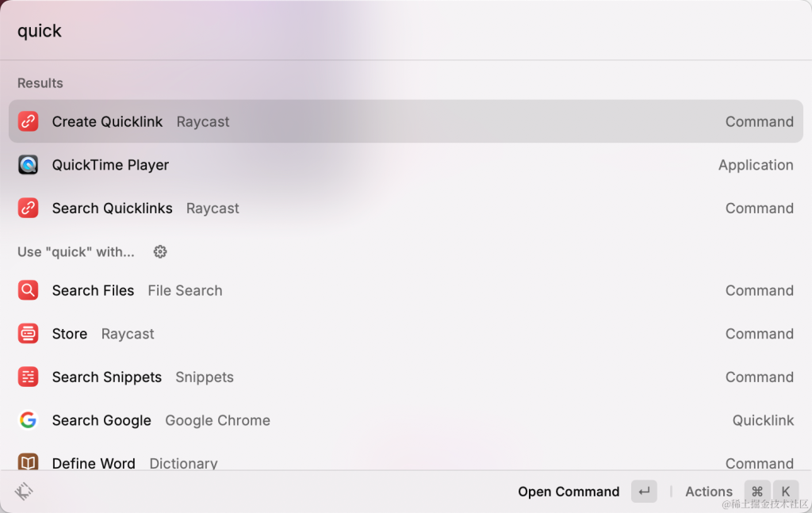Click the Search Quicklinks link icon

[28, 208]
